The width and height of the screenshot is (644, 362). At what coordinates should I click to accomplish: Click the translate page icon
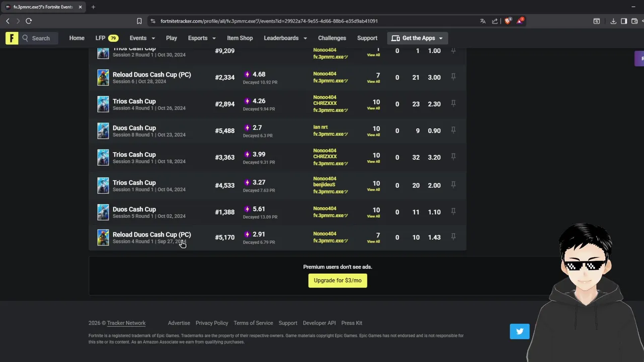[x=483, y=21]
